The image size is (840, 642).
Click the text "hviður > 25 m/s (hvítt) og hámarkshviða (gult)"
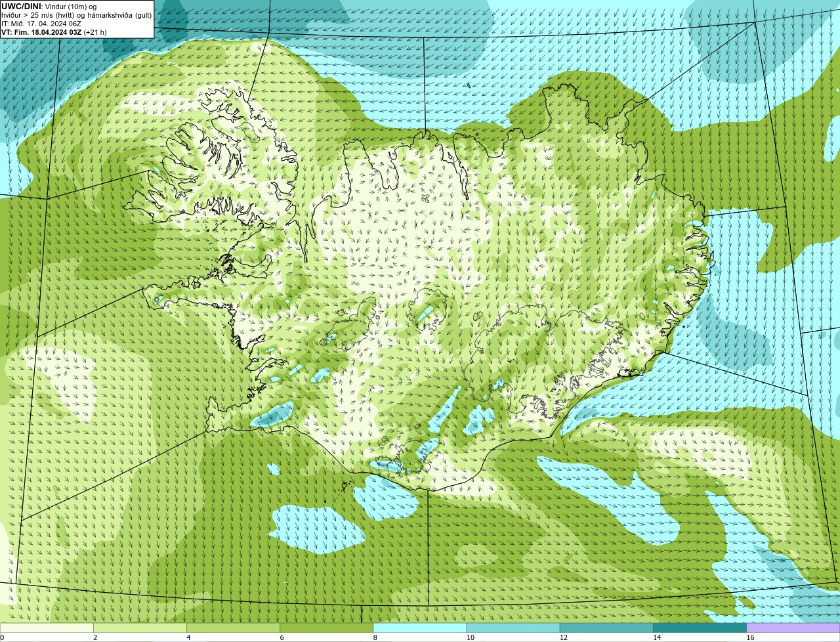(76, 15)
